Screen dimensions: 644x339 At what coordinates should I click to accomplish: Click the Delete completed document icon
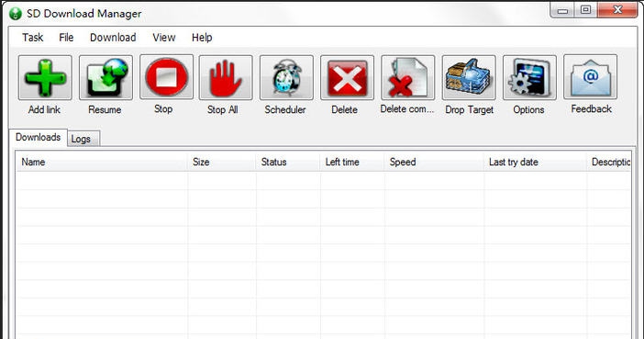pyautogui.click(x=408, y=78)
